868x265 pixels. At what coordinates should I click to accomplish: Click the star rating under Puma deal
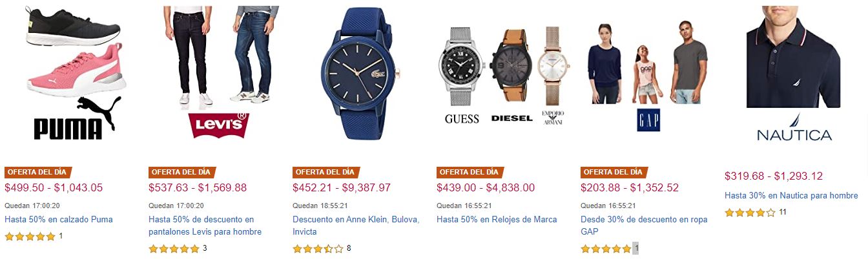pyautogui.click(x=30, y=237)
